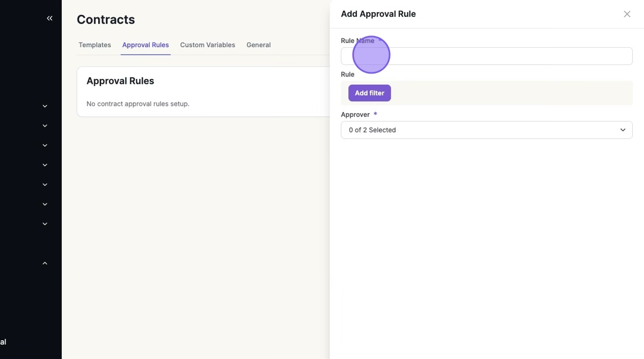Collapse the sidebar with the double-chevron icon
Image resolution: width=644 pixels, height=359 pixels.
coord(49,18)
